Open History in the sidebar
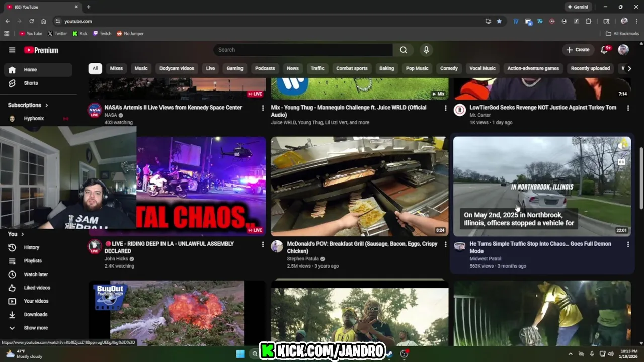The image size is (644, 362). pyautogui.click(x=38, y=247)
